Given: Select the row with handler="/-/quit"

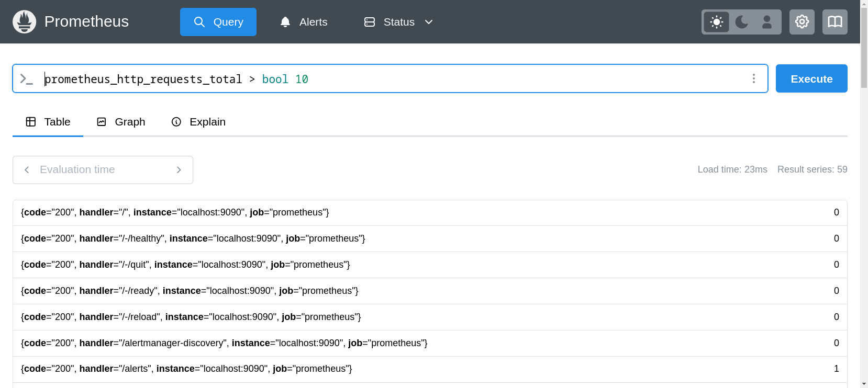Looking at the screenshot, I should [x=430, y=265].
